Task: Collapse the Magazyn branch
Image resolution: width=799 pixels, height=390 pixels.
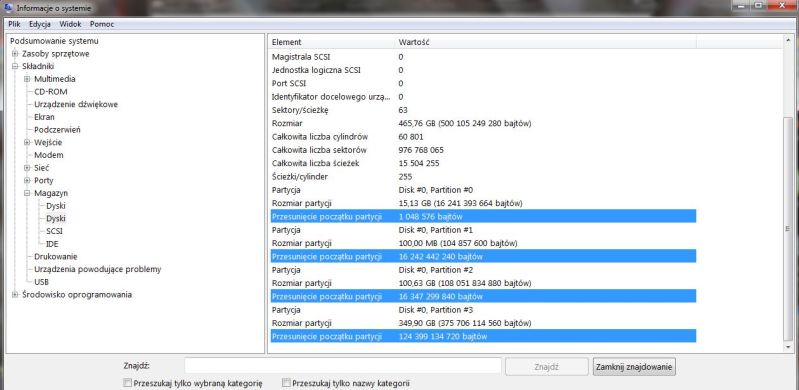Action: click(x=27, y=193)
